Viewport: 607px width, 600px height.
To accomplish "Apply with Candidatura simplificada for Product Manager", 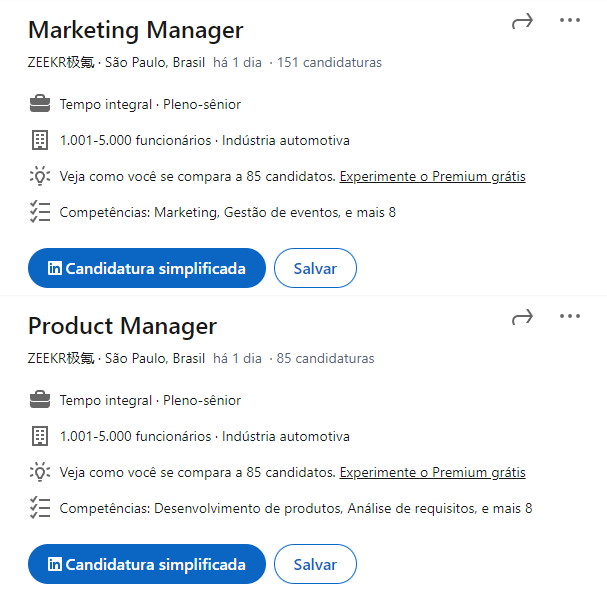I will point(146,564).
